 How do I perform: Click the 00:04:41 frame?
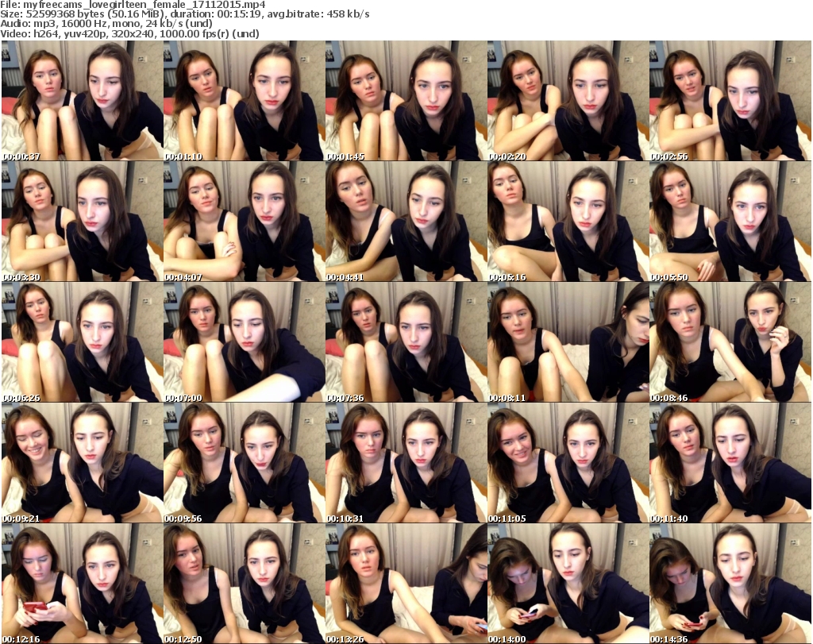pos(406,222)
